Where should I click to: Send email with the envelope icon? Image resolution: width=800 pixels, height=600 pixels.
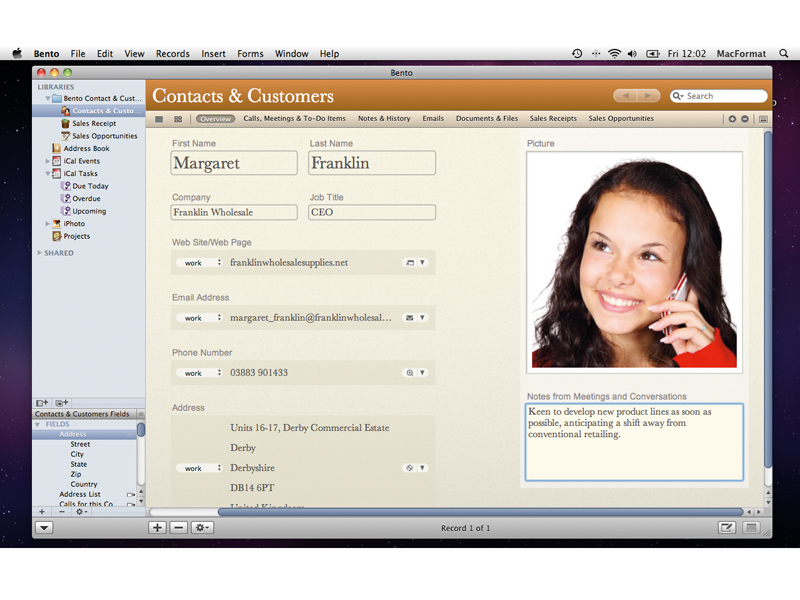pos(410,318)
